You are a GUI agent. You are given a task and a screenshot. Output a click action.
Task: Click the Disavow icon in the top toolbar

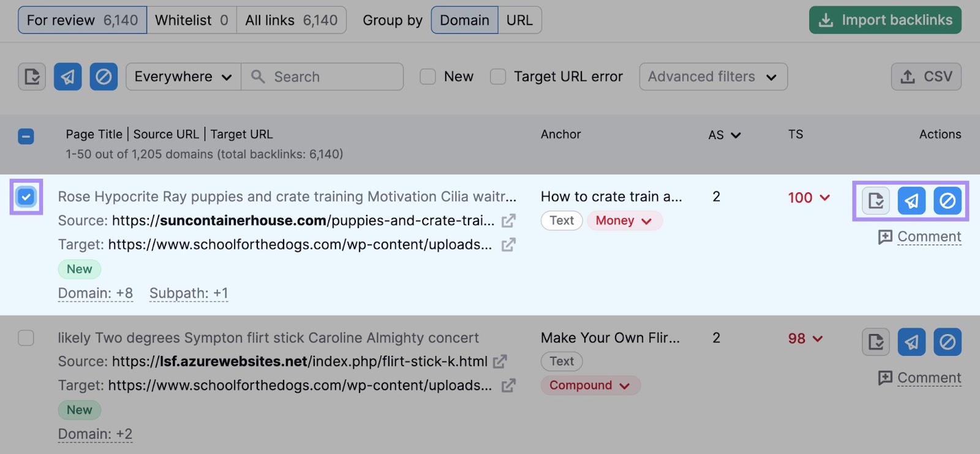tap(104, 77)
